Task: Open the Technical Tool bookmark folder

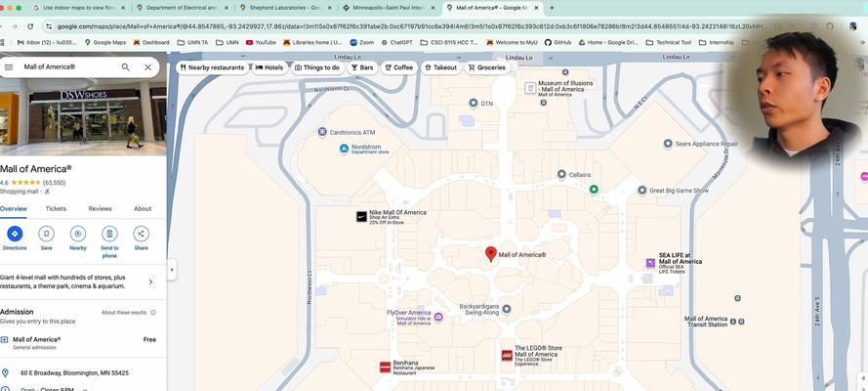Action: coord(669,42)
